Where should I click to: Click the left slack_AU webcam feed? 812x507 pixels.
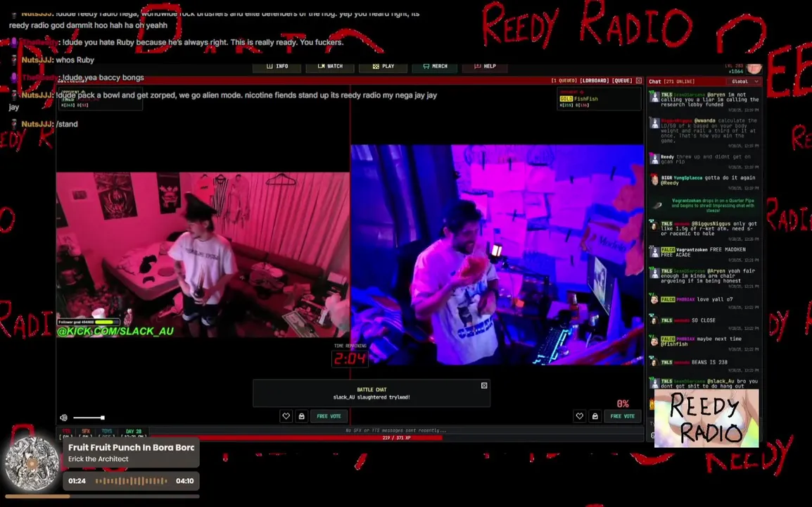pyautogui.click(x=203, y=254)
